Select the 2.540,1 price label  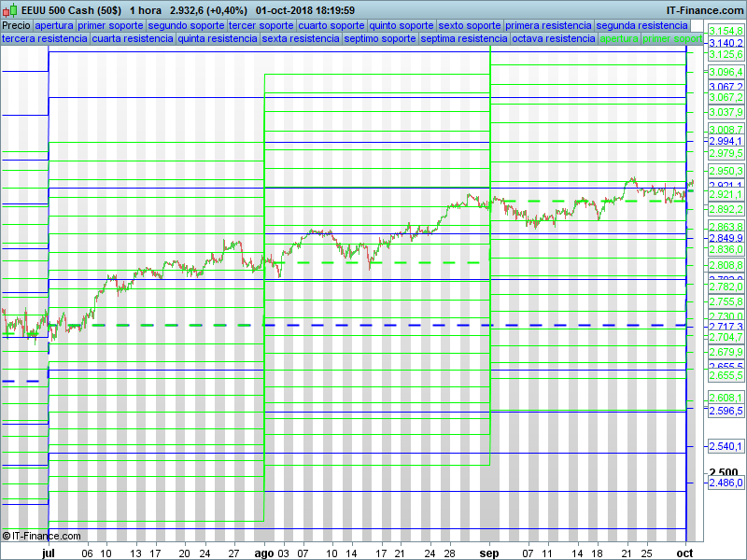pos(726,447)
